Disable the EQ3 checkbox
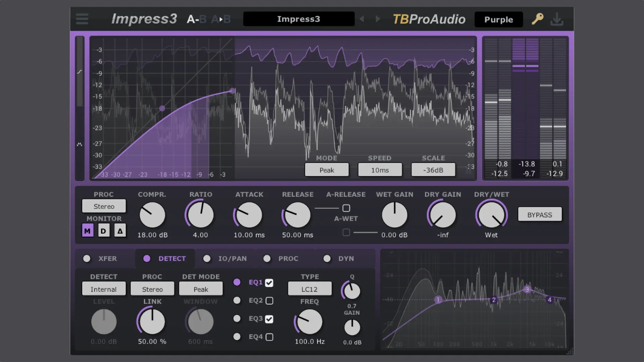The image size is (644, 362). (270, 319)
